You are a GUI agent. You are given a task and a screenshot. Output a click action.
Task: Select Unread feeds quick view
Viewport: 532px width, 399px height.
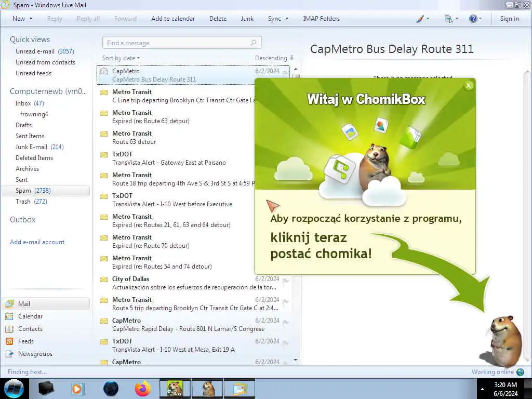pos(33,73)
